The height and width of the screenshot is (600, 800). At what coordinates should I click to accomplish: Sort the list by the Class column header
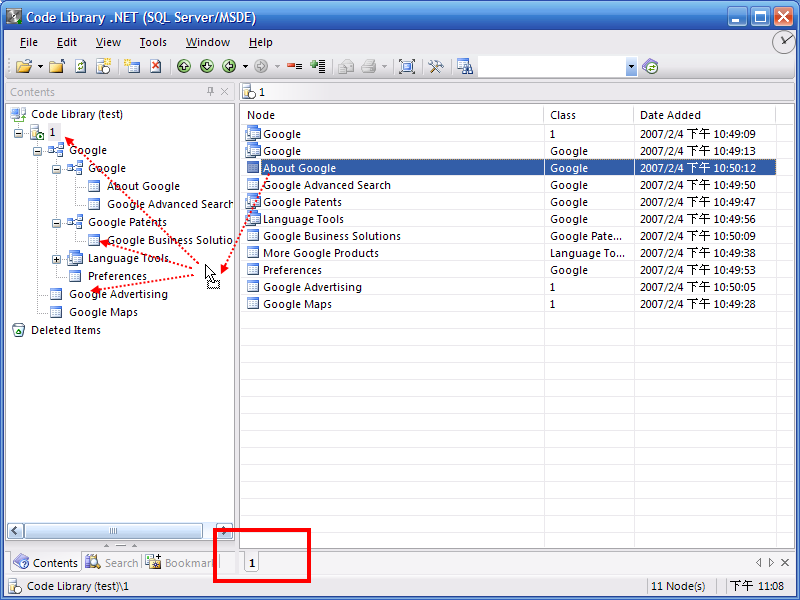point(589,115)
